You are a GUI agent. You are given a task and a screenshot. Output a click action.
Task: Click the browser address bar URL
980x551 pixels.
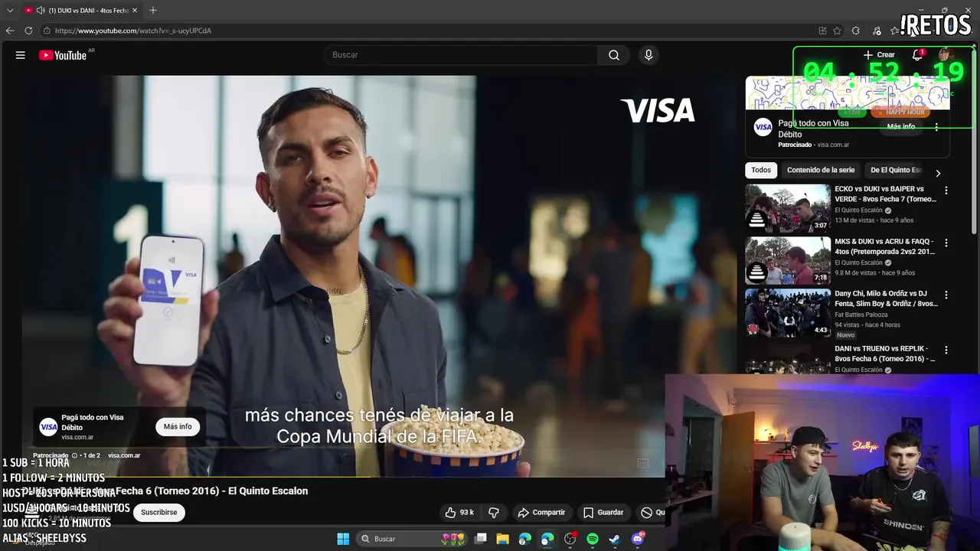click(x=133, y=31)
